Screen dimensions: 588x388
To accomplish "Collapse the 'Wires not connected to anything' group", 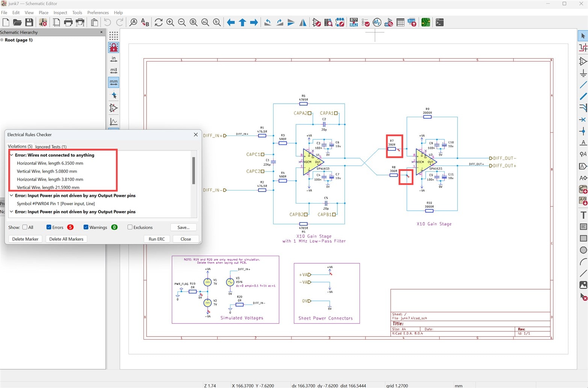I will pyautogui.click(x=12, y=155).
